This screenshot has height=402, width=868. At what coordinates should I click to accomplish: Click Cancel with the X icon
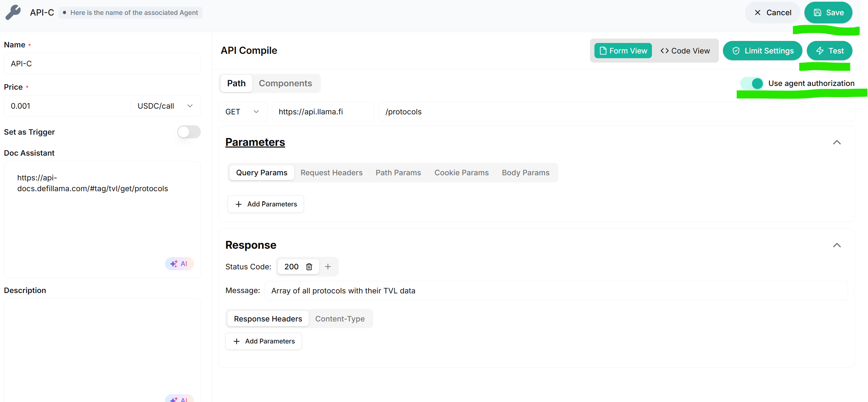pyautogui.click(x=772, y=13)
